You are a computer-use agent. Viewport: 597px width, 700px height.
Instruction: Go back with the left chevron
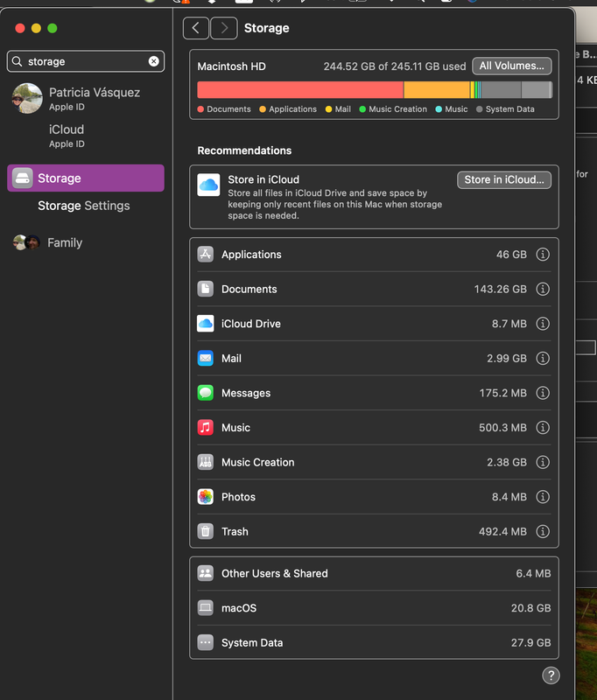tap(195, 28)
